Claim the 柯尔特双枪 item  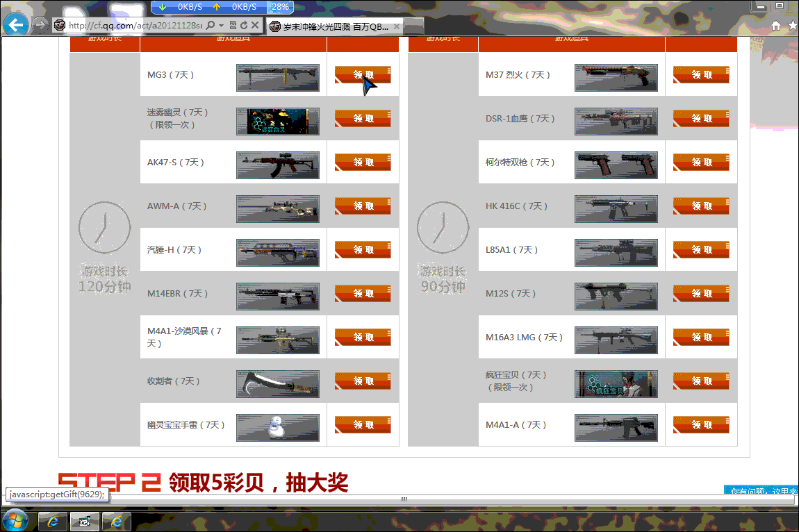[701, 162]
